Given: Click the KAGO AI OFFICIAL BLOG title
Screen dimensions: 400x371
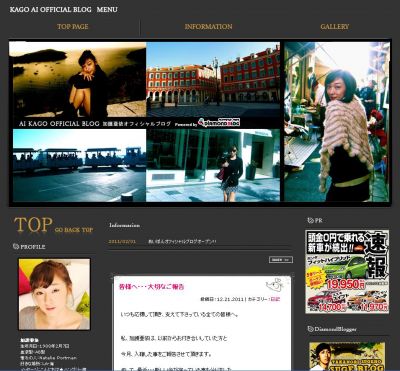Looking at the screenshot, I should 51,9.
